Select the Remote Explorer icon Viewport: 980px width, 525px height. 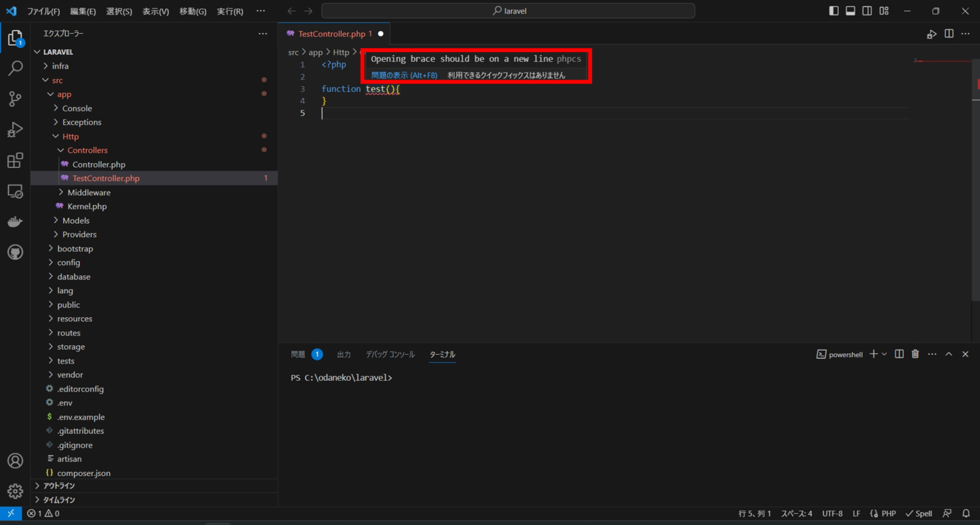point(15,191)
